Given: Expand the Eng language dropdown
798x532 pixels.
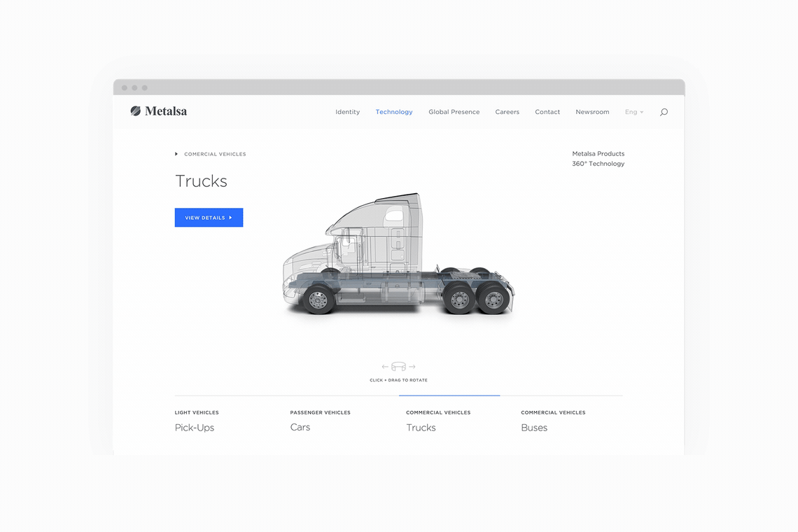Looking at the screenshot, I should point(634,112).
